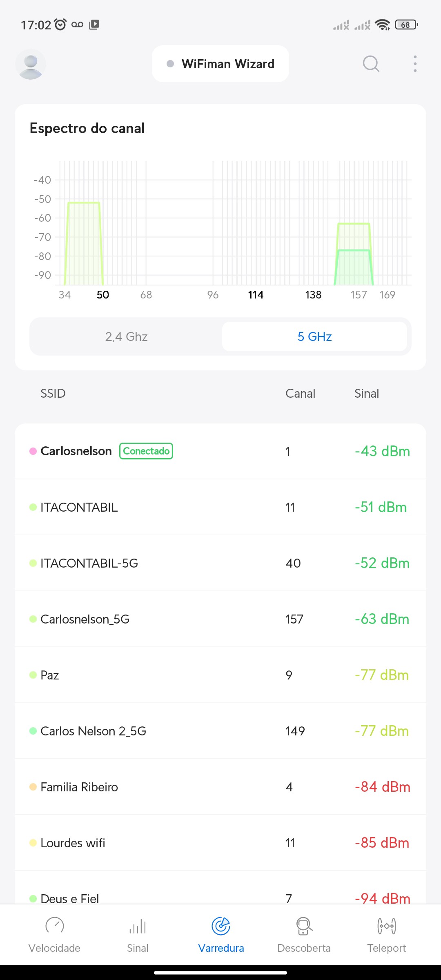Open the three-dot overflow menu
Viewport: 441px width, 980px height.
(415, 64)
